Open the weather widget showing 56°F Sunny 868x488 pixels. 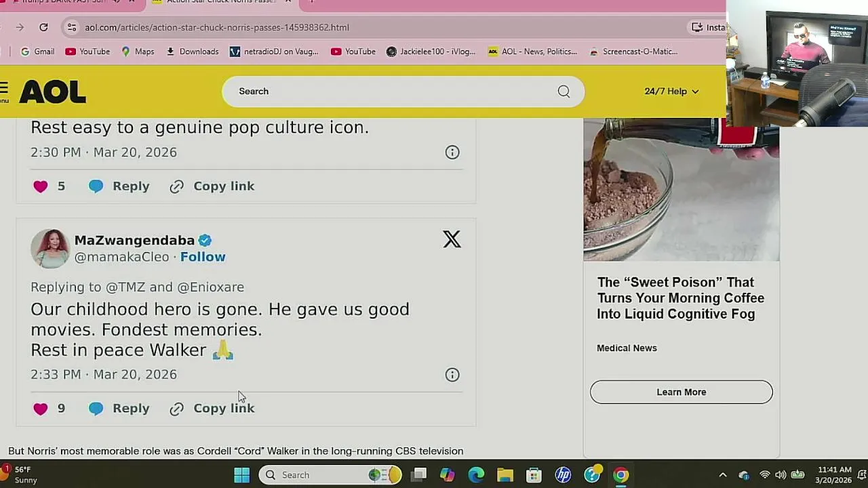pyautogui.click(x=20, y=474)
